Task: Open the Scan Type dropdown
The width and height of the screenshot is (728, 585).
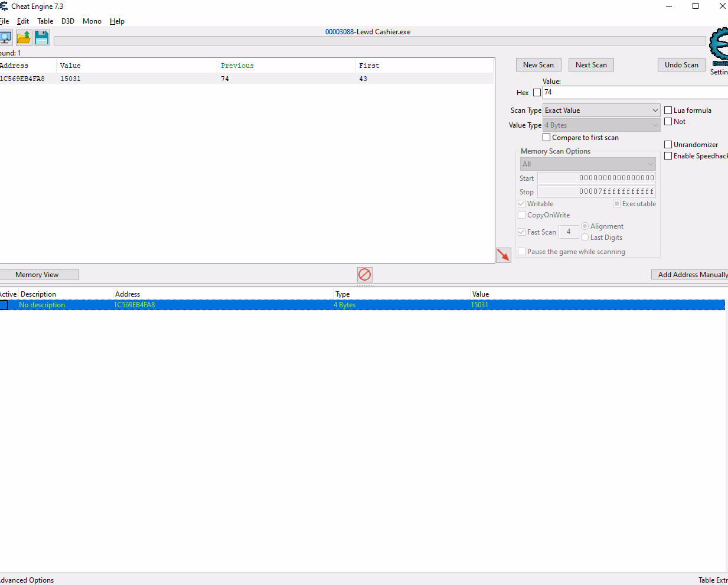Action: tap(601, 110)
